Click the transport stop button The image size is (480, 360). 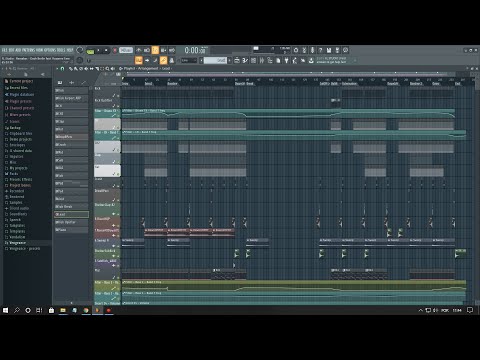pos(106,50)
